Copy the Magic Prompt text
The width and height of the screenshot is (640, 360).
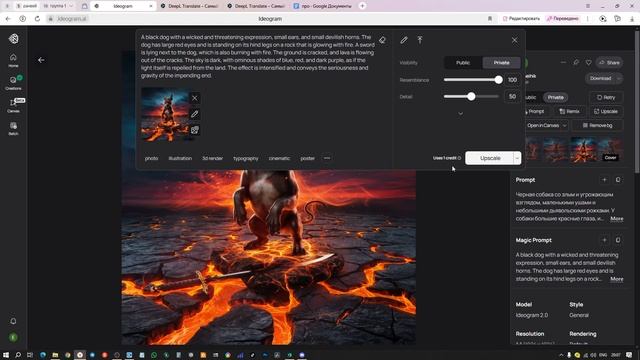(x=618, y=240)
